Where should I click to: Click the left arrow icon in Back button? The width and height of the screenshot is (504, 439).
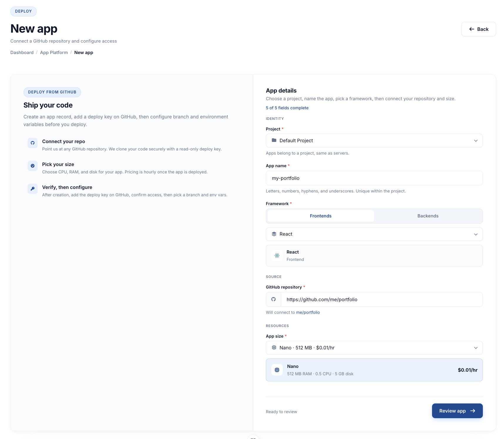pos(472,29)
